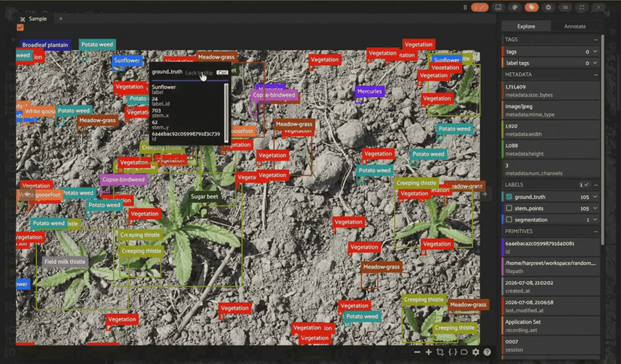Click the Mercuries label
Viewport: 621px width, 364px height.
click(x=369, y=91)
